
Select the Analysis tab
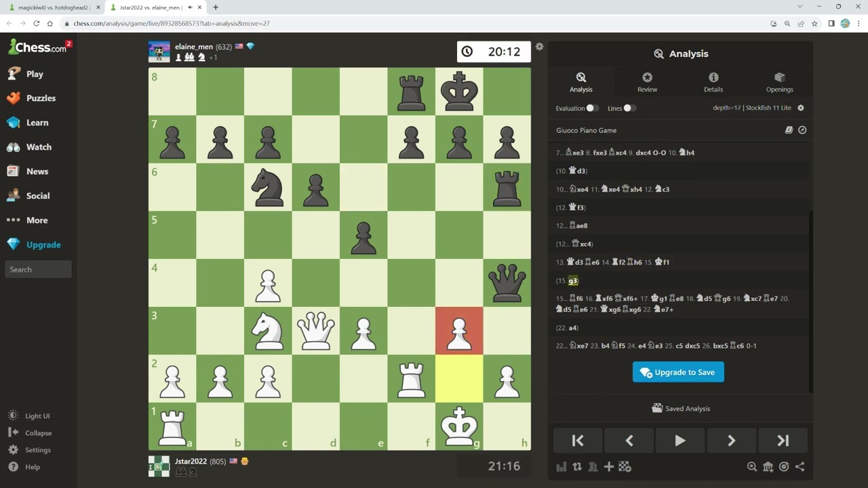click(x=581, y=82)
